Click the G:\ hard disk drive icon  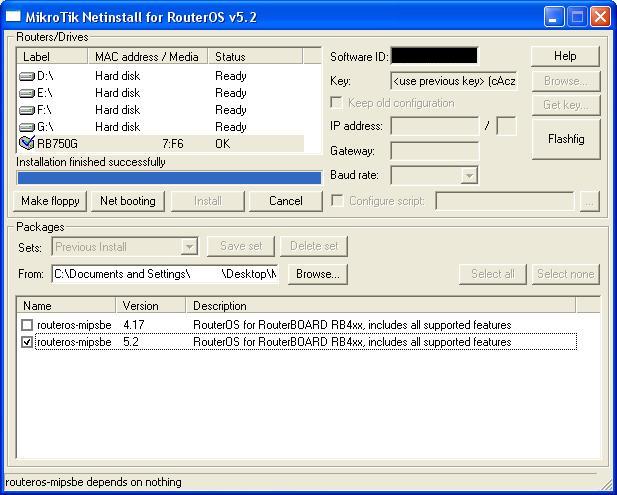(26, 127)
